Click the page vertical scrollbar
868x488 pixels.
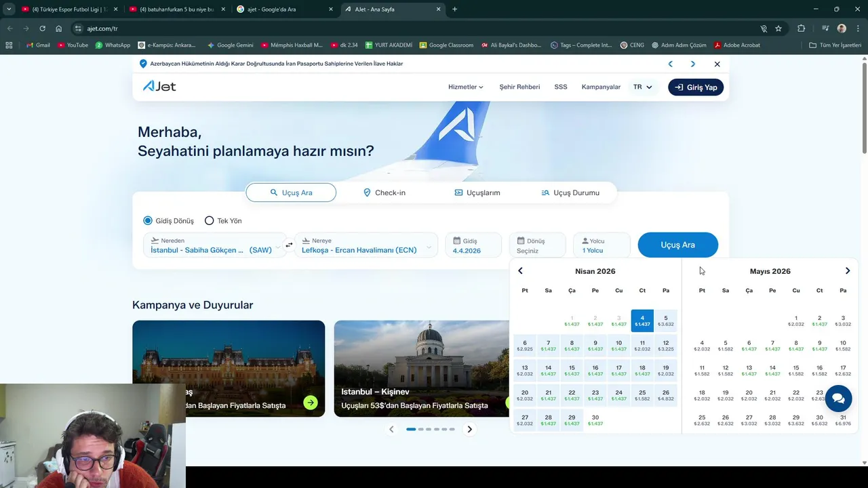click(864, 108)
